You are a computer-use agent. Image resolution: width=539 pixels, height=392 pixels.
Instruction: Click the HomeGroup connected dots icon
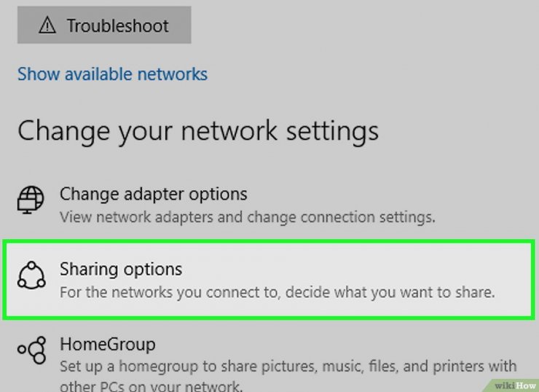(31, 350)
